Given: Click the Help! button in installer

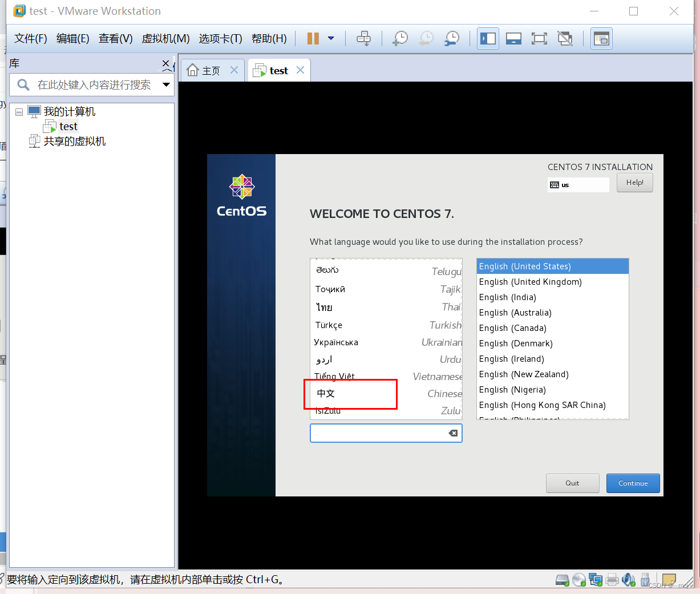Looking at the screenshot, I should click(x=634, y=183).
